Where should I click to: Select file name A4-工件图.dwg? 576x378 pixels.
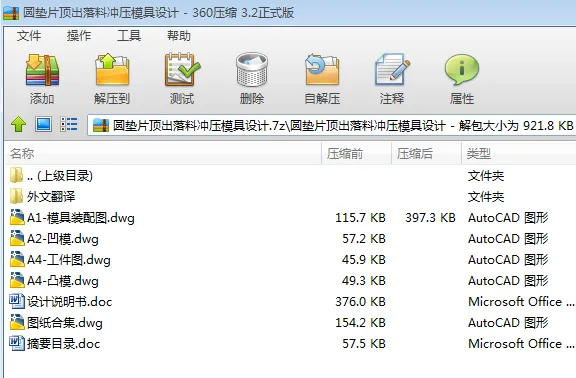[x=69, y=260]
